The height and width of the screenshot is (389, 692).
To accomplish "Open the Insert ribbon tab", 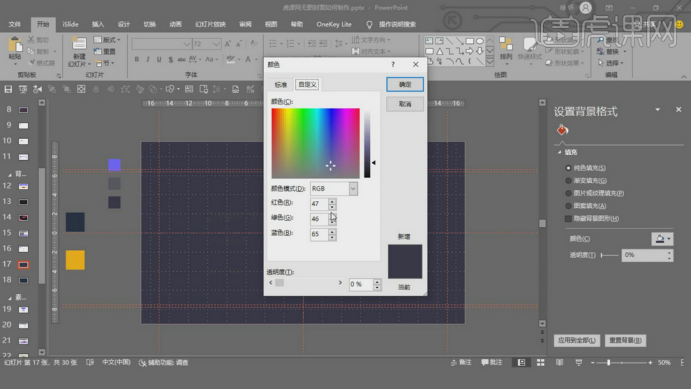I will click(x=98, y=24).
